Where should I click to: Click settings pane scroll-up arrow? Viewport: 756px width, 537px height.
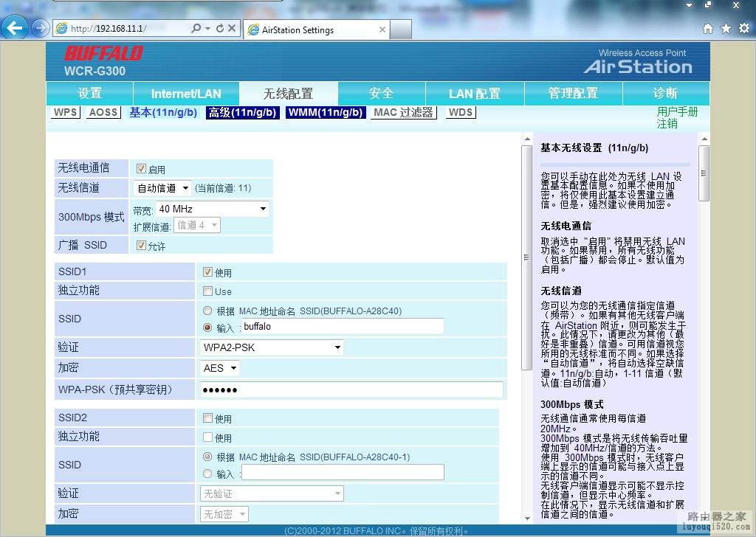[x=527, y=139]
